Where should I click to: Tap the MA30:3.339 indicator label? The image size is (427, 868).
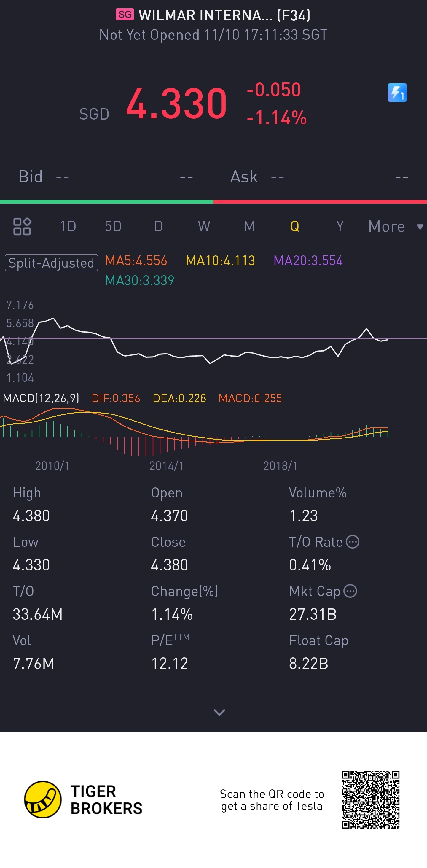pyautogui.click(x=140, y=281)
